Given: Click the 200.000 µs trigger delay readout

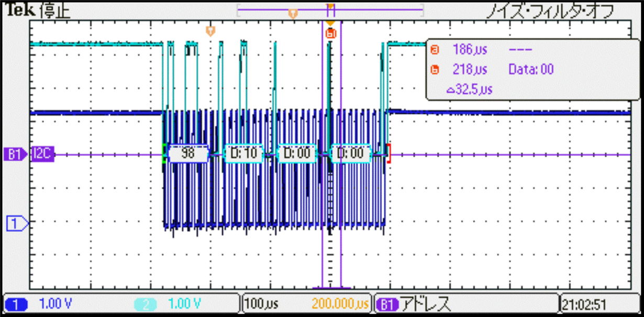Looking at the screenshot, I should coord(340,303).
